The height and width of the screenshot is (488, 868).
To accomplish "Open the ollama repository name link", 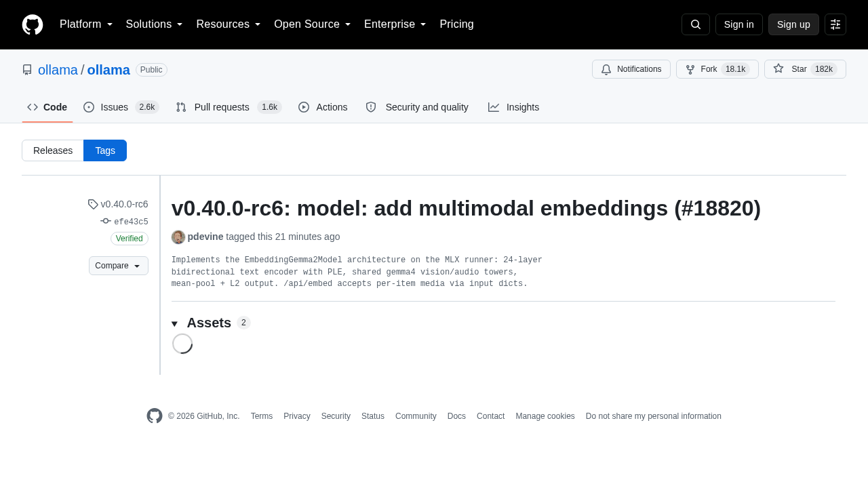I will coord(108,70).
